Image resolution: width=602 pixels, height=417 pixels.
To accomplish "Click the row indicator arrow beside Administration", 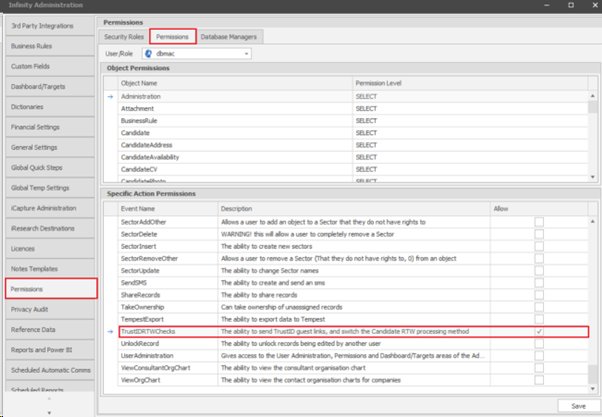I will pyautogui.click(x=112, y=97).
